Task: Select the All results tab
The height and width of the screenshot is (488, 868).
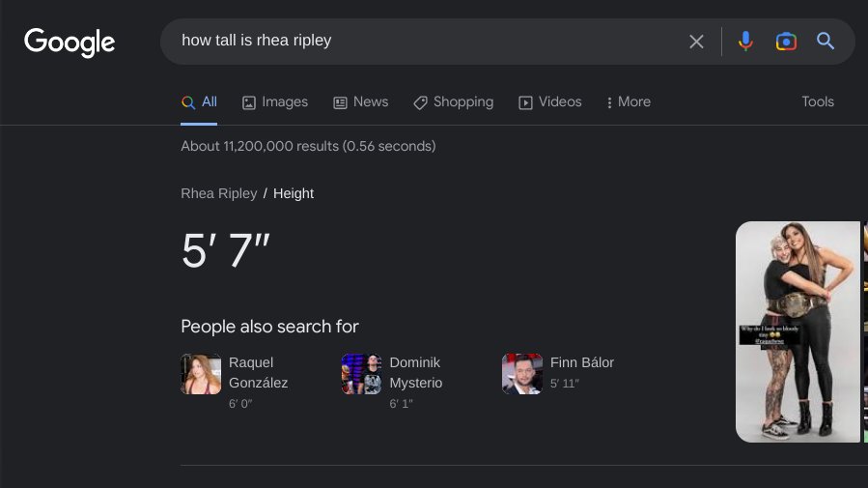Action: 199,101
